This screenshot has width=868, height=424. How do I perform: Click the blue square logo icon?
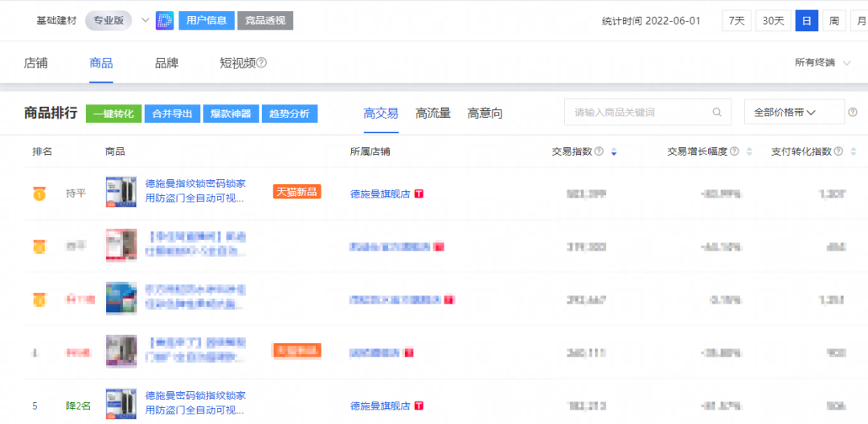click(x=165, y=21)
